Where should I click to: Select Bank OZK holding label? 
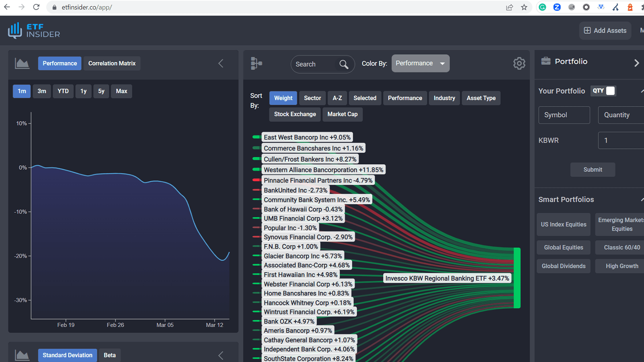pyautogui.click(x=289, y=321)
